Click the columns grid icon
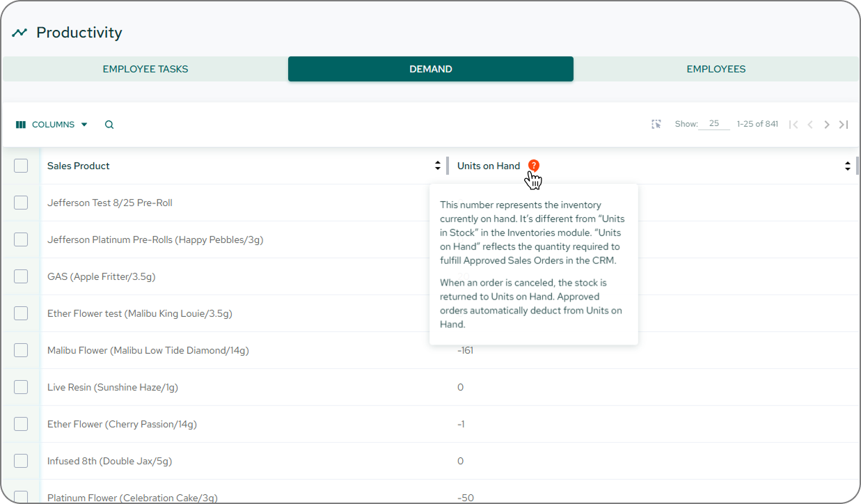 (x=21, y=125)
